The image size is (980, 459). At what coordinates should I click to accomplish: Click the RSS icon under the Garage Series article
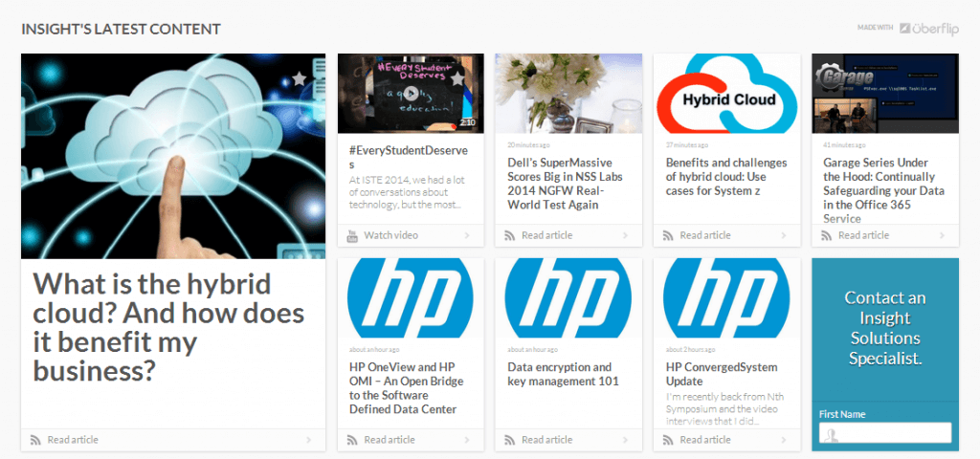click(825, 235)
